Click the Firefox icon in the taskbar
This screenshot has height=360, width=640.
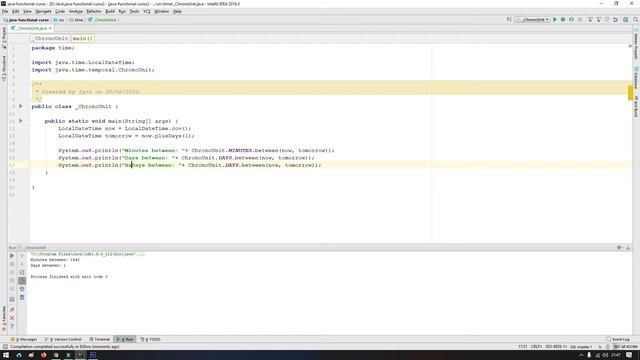(43, 355)
